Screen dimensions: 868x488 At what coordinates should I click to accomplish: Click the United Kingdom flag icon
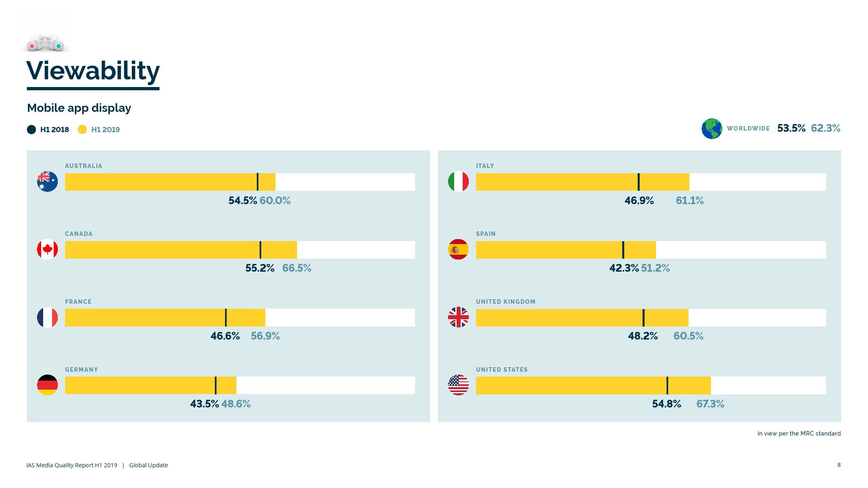click(458, 317)
